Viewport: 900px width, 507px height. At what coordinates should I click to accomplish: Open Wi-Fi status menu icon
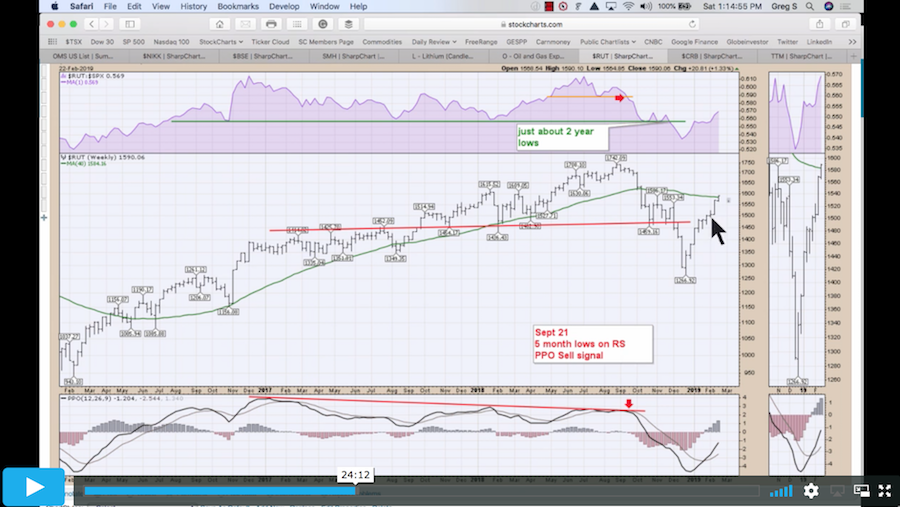[629, 6]
